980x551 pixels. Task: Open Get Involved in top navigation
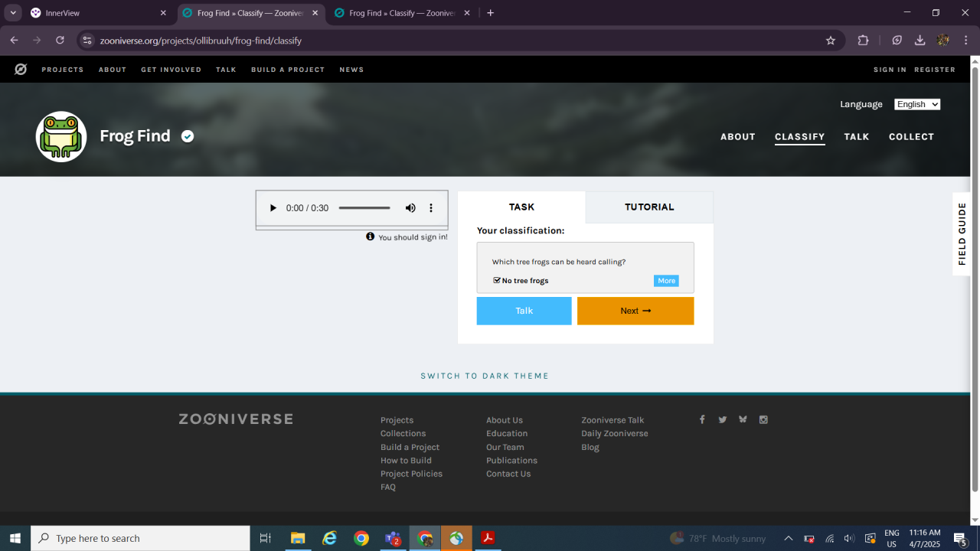tap(171, 70)
